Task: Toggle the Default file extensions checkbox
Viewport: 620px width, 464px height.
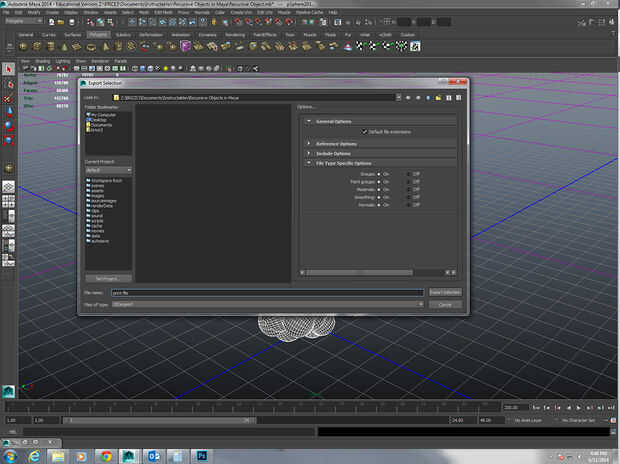Action: click(x=364, y=131)
